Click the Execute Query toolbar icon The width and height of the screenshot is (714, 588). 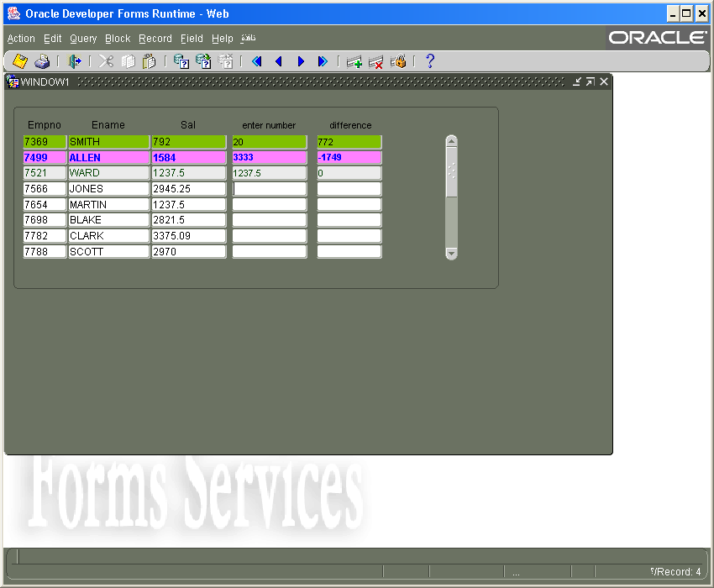(x=203, y=61)
